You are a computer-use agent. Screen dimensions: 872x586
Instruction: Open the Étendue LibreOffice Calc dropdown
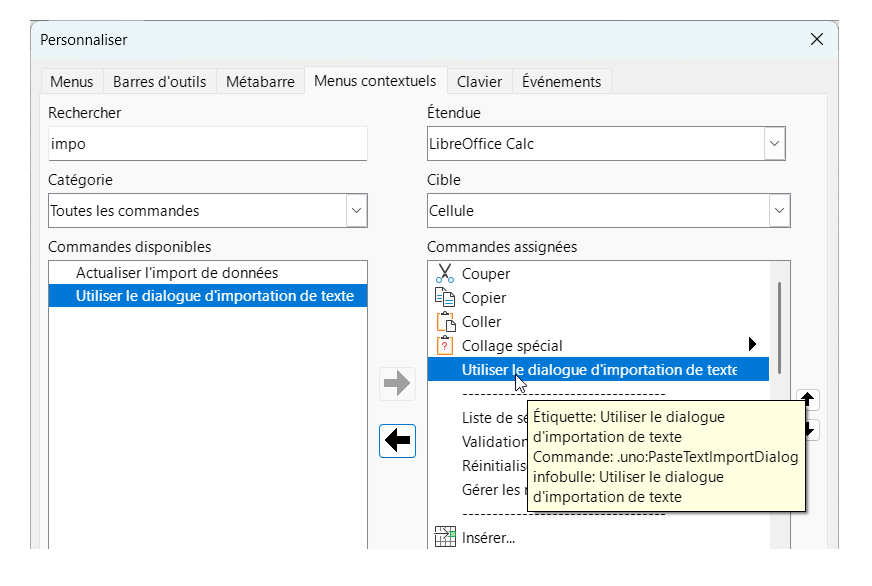774,144
